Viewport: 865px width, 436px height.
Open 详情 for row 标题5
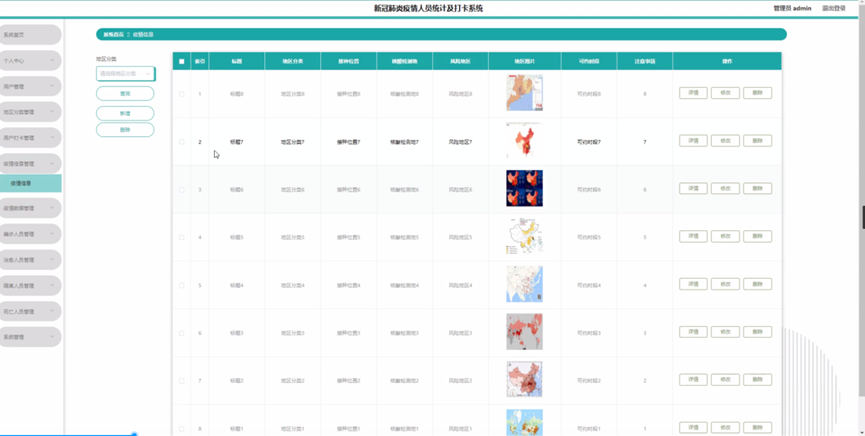point(693,236)
